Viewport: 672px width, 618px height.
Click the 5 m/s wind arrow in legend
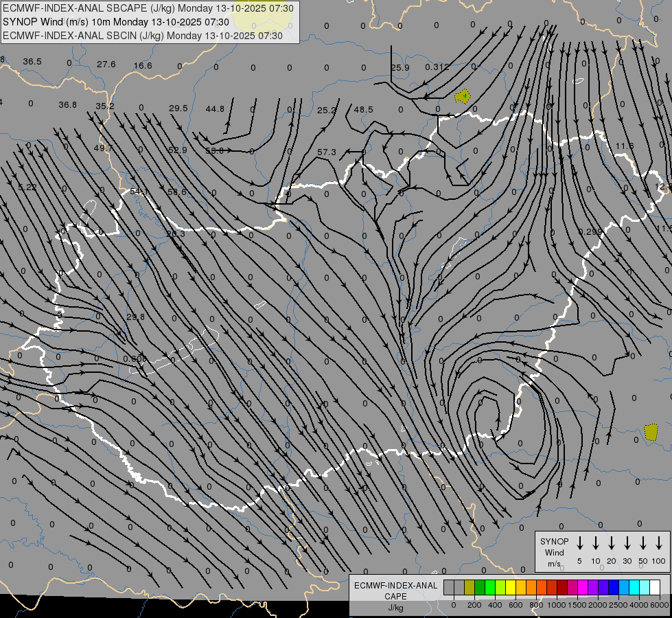tap(580, 543)
